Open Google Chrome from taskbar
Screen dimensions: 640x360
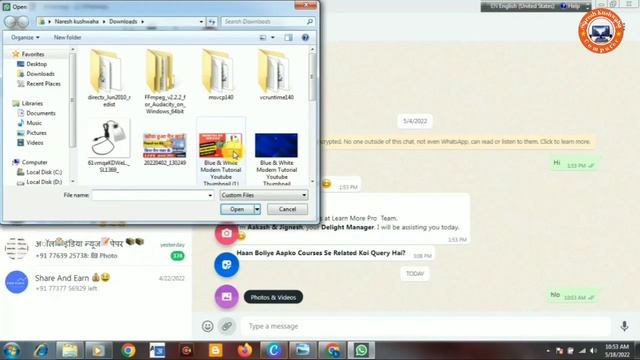(128, 351)
